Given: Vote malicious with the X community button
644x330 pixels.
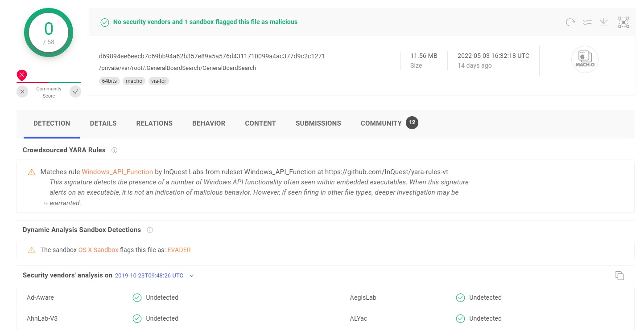Looking at the screenshot, I should pos(22,92).
